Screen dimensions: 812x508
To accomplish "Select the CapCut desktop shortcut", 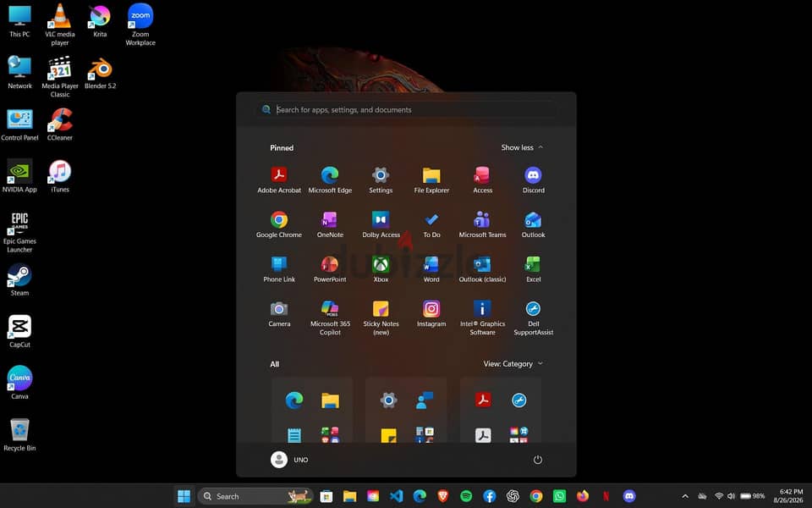I will [x=19, y=331].
